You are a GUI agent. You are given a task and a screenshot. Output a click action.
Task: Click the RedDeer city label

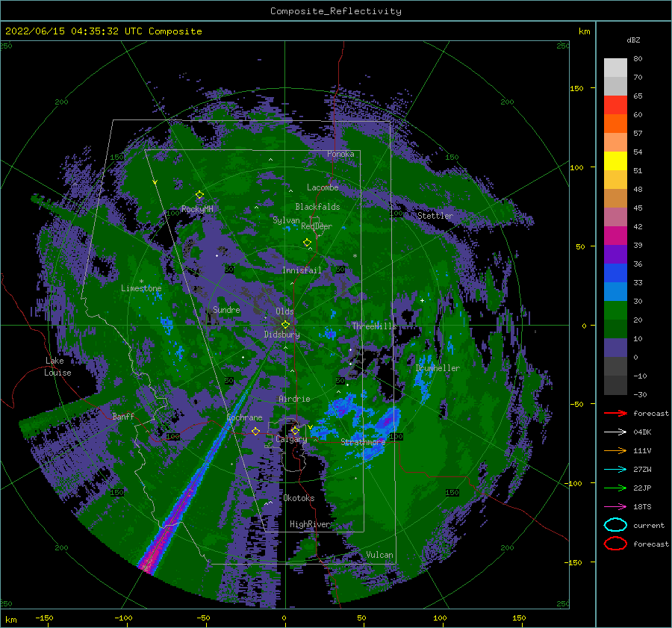click(317, 226)
